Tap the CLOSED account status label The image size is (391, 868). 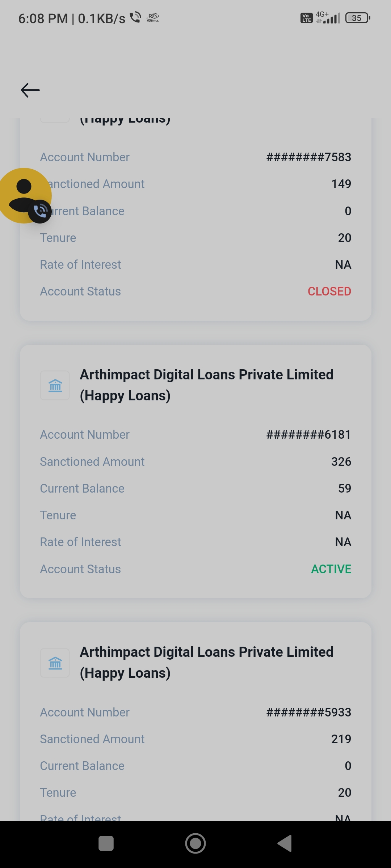pos(329,292)
